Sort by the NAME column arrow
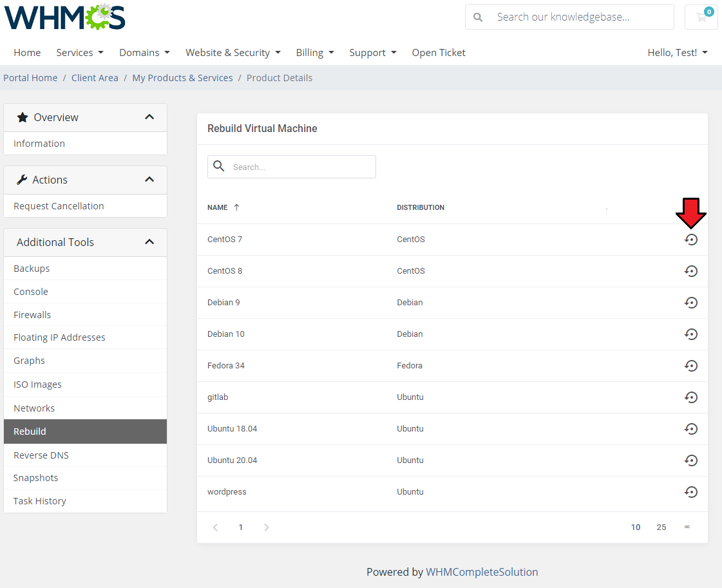 tap(236, 207)
